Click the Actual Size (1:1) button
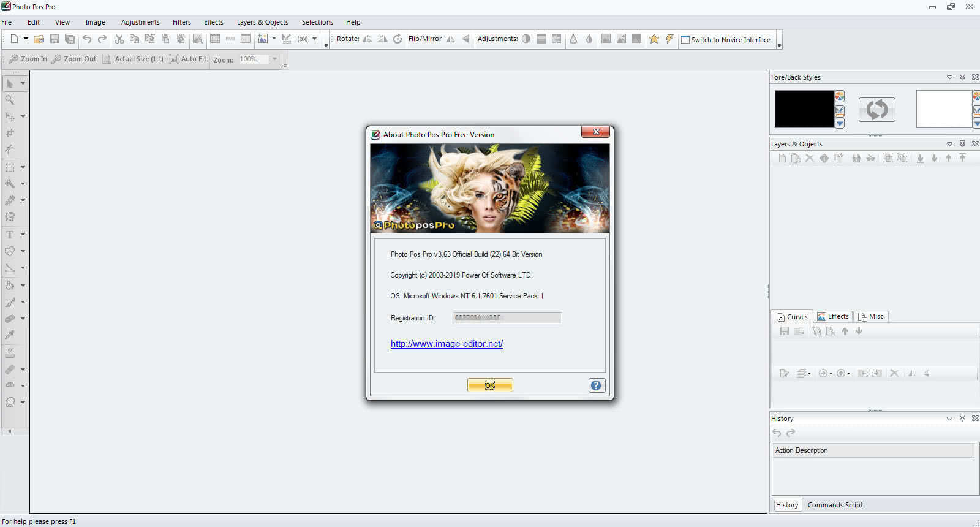980x527 pixels. pyautogui.click(x=133, y=59)
